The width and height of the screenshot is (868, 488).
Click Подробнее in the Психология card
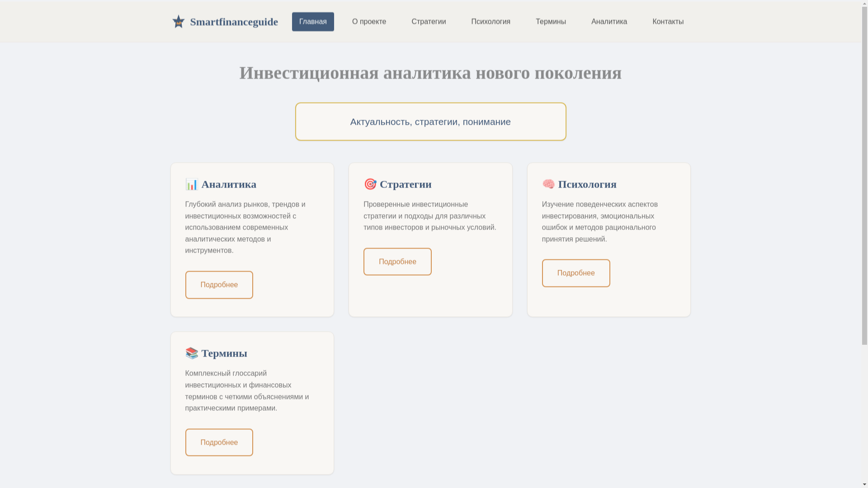pyautogui.click(x=576, y=273)
